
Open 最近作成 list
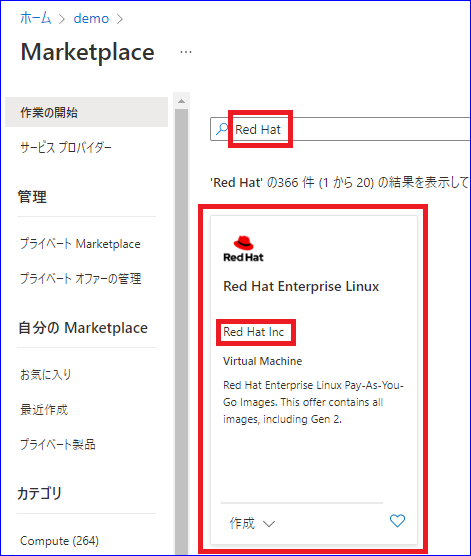pos(44,410)
